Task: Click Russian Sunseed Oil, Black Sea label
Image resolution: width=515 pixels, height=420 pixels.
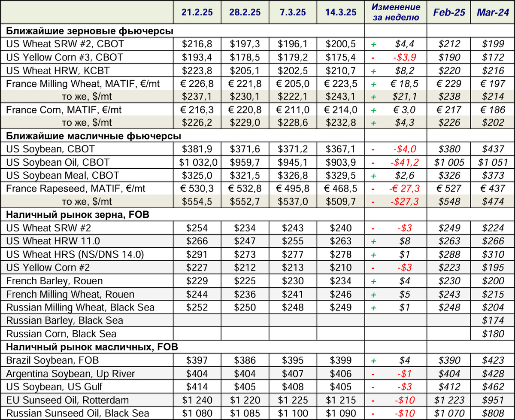Action: tap(78, 413)
